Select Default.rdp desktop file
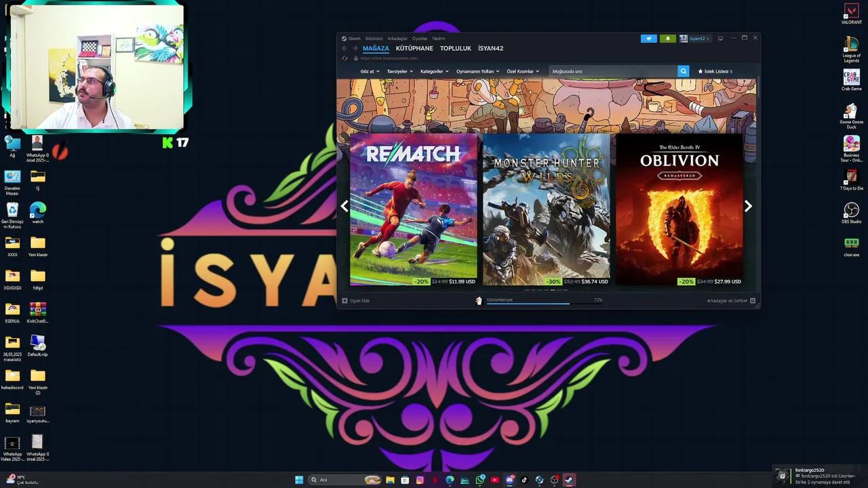This screenshot has width=868, height=488. [38, 346]
